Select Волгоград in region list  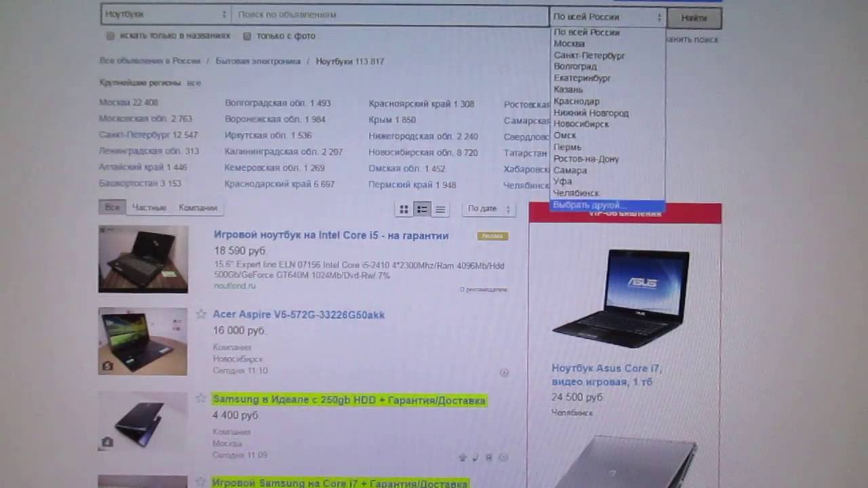[x=575, y=66]
